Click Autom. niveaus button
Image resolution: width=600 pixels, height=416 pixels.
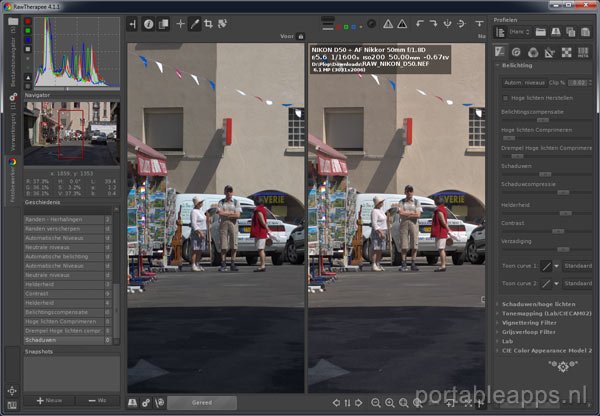coord(524,83)
